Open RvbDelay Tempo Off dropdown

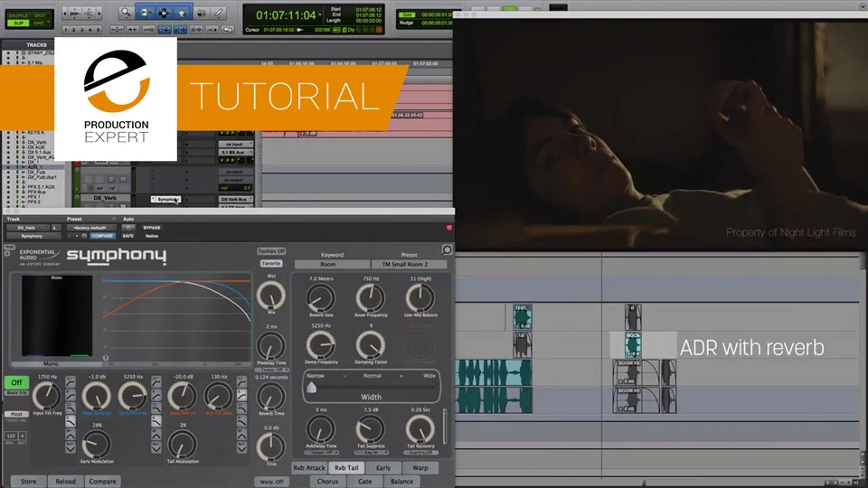point(321,453)
